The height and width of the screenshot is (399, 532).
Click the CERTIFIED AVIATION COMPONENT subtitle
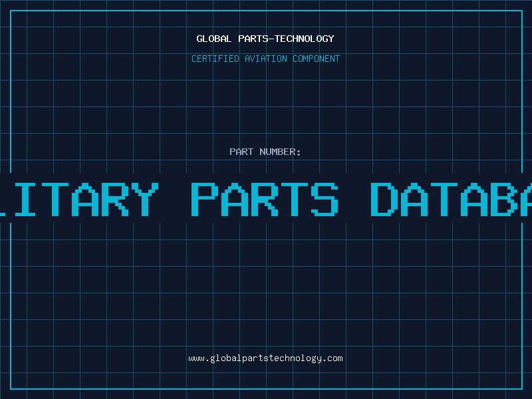265,59
